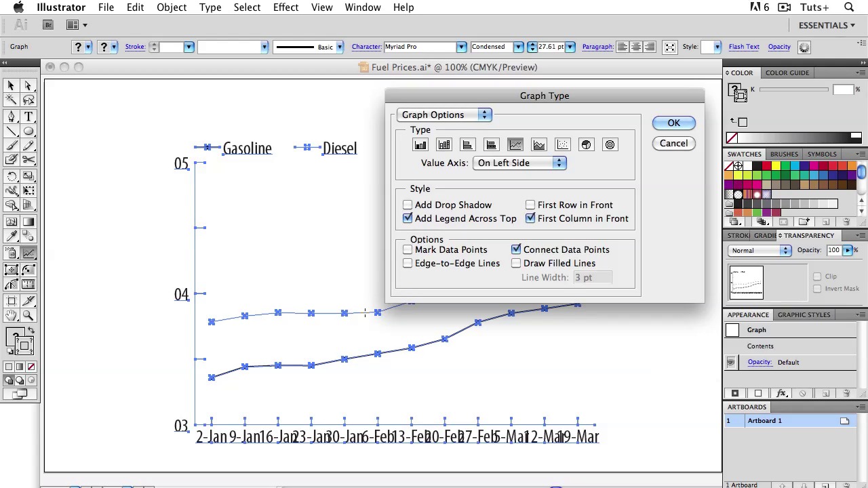
Task: Pick the Eyedropper tool
Action: [11, 236]
